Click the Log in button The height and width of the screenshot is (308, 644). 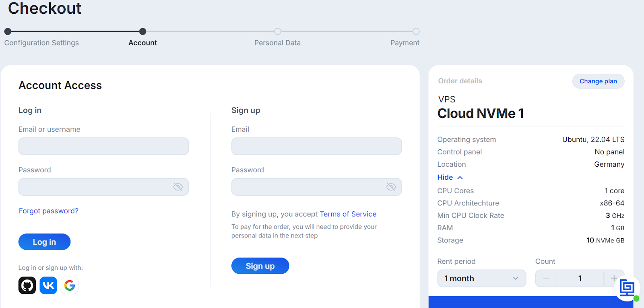tap(44, 242)
